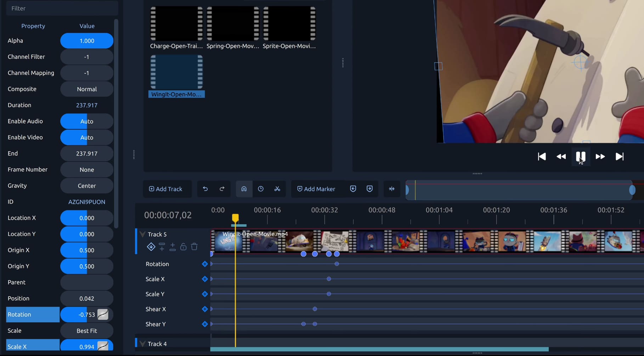The height and width of the screenshot is (356, 644).
Task: Delete Track 5 using the trash icon
Action: 194,247
